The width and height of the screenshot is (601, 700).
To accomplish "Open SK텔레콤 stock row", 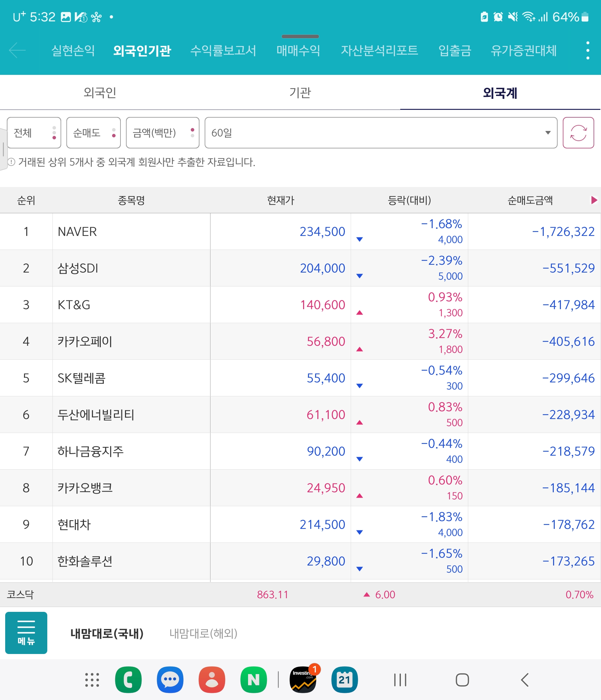I will pos(300,378).
